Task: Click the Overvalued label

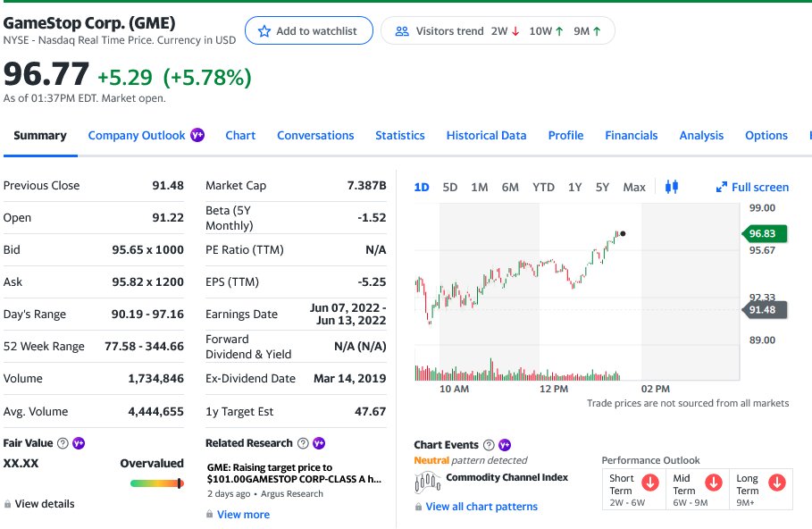Action: click(152, 463)
